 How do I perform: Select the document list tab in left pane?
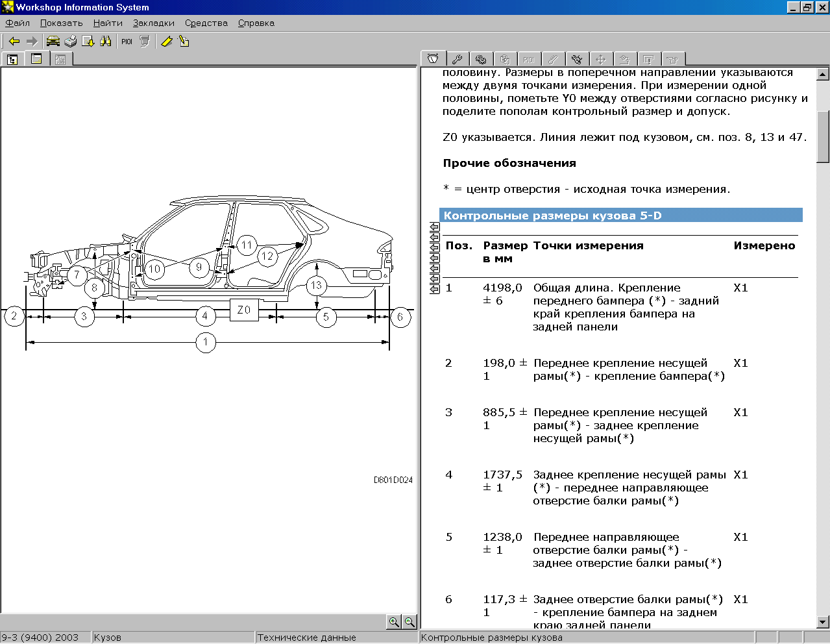pyautogui.click(x=36, y=58)
